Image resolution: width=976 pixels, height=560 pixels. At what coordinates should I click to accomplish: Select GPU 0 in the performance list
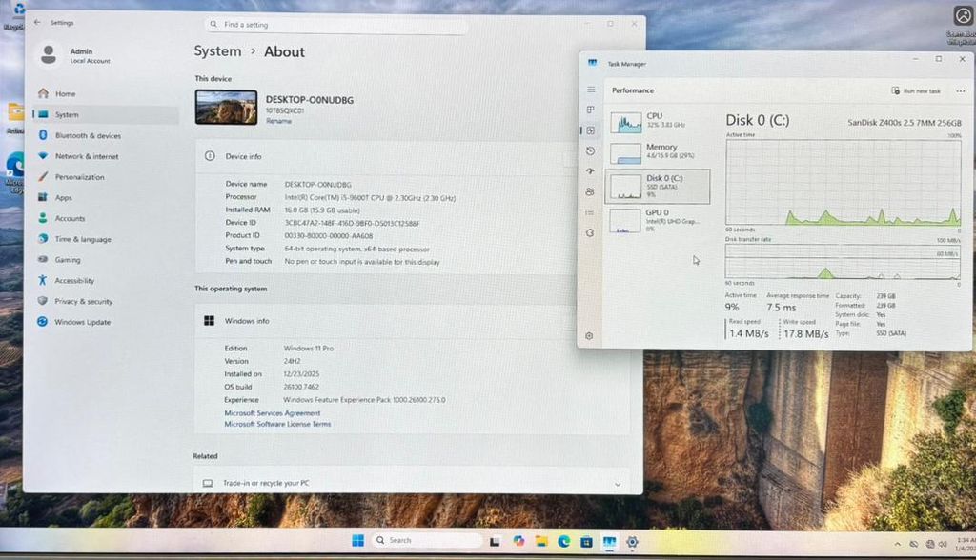point(658,219)
